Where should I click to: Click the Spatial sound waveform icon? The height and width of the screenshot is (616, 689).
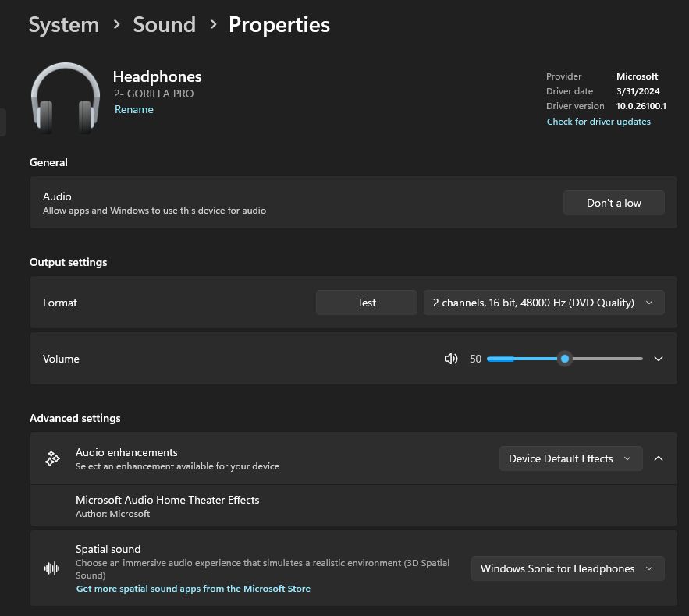tap(52, 568)
